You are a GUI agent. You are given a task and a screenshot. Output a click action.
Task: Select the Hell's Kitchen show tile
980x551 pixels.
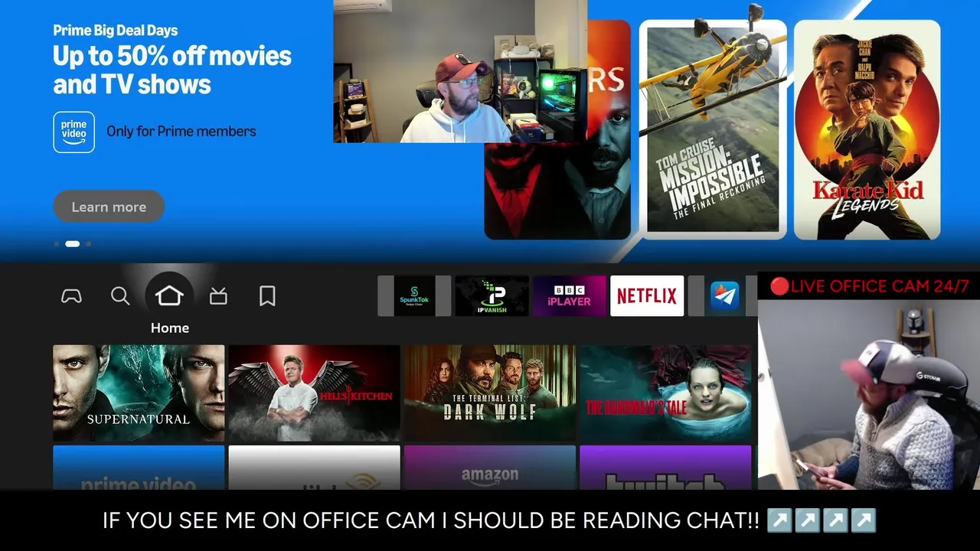[x=314, y=393]
